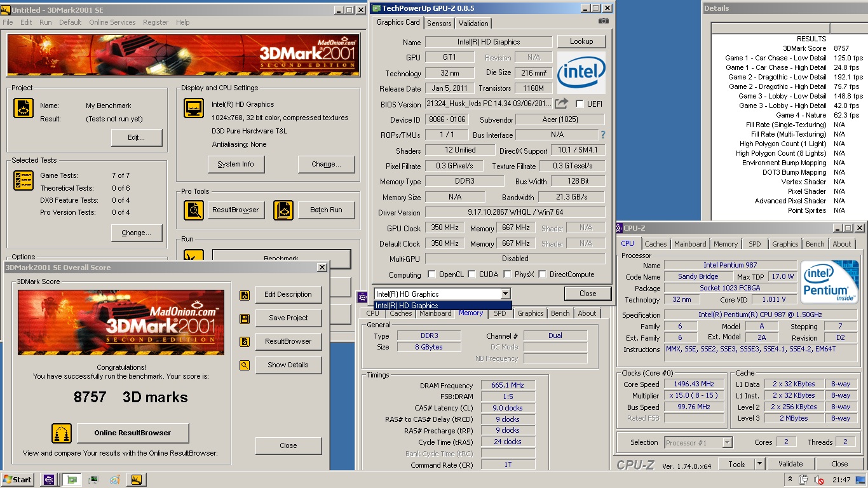868x488 pixels.
Task: Click CPU-Z Specification field
Action: point(760,315)
